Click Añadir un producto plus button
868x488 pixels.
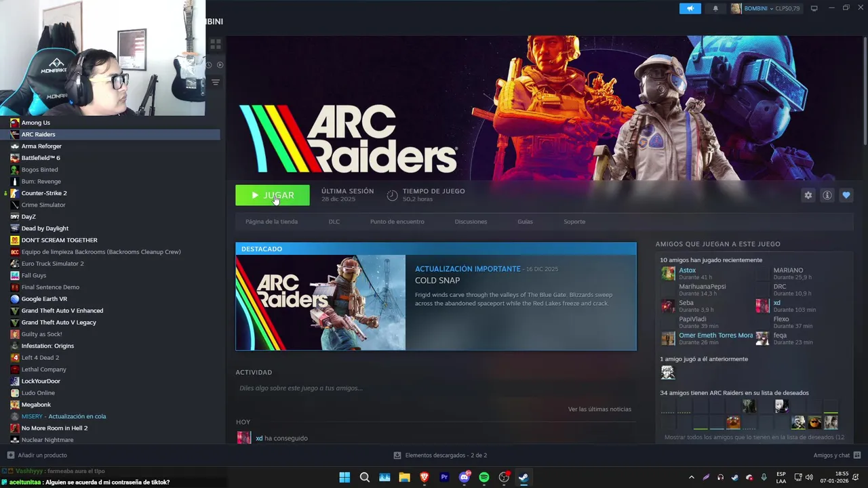coord(10,455)
